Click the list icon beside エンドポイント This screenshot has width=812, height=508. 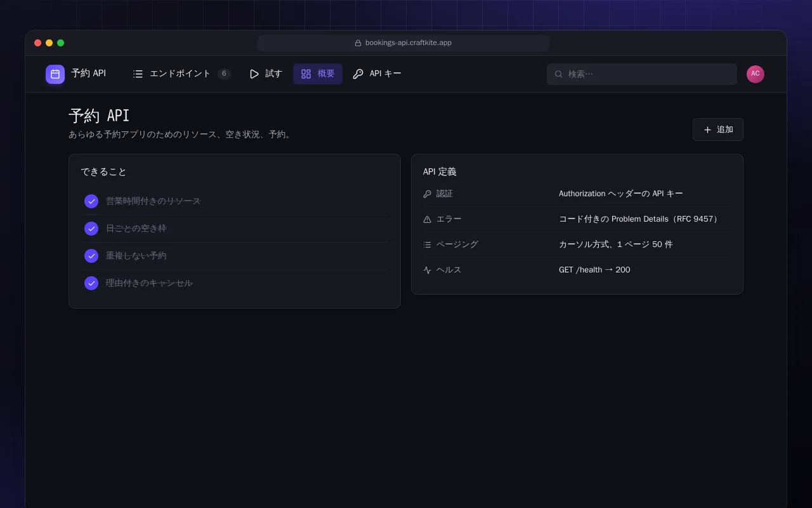[x=138, y=74]
